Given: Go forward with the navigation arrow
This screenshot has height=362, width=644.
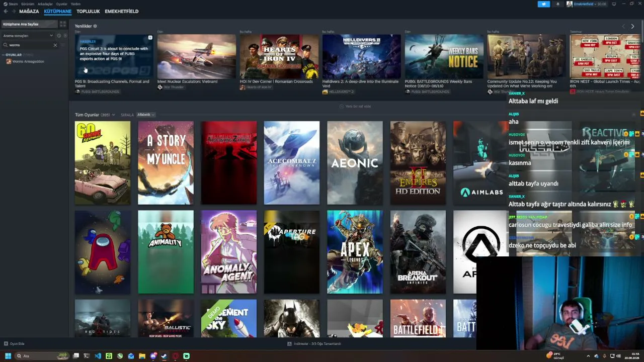Looking at the screenshot, I should click(x=13, y=12).
